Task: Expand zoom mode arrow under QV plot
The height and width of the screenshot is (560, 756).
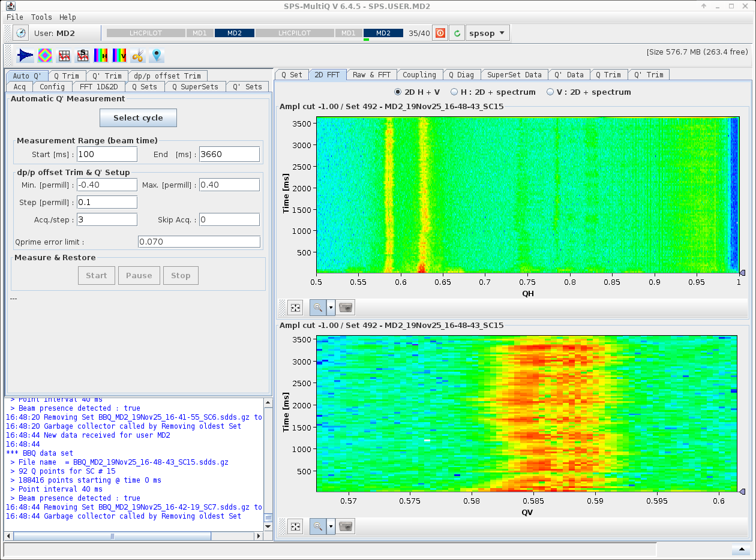Action: 331,526
